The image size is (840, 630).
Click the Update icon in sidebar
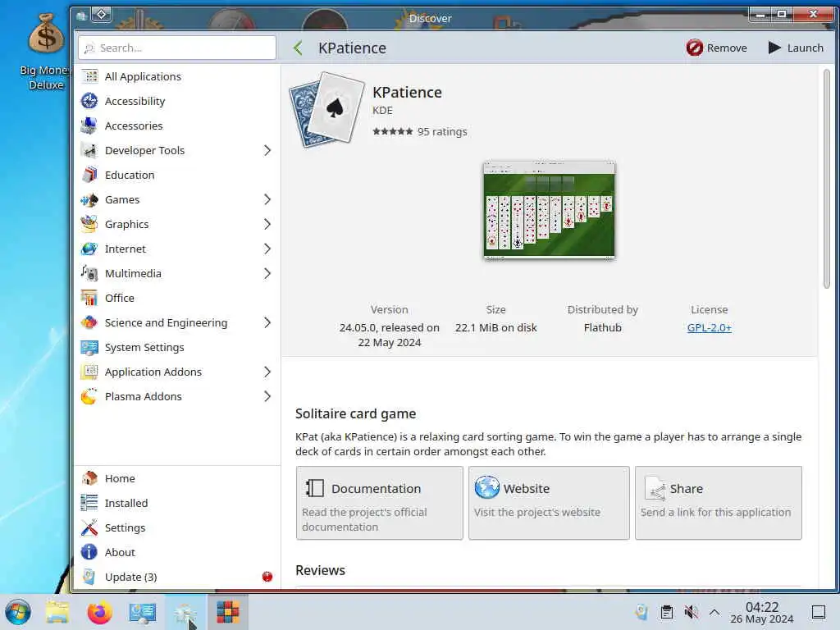[89, 577]
